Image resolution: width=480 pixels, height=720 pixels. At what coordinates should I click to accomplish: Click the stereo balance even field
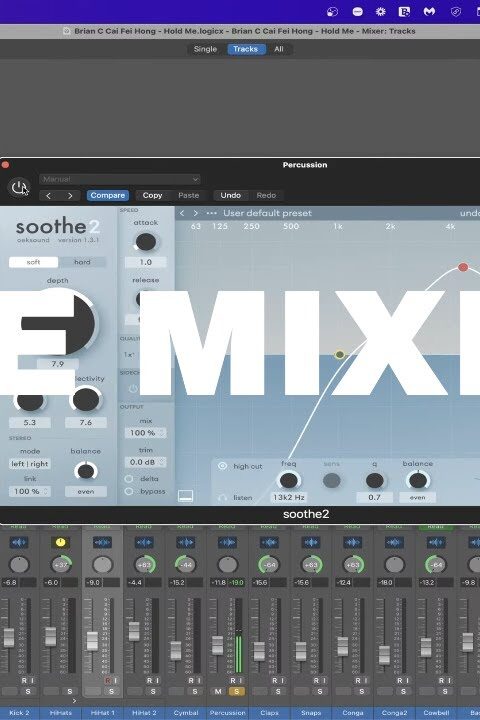(86, 491)
